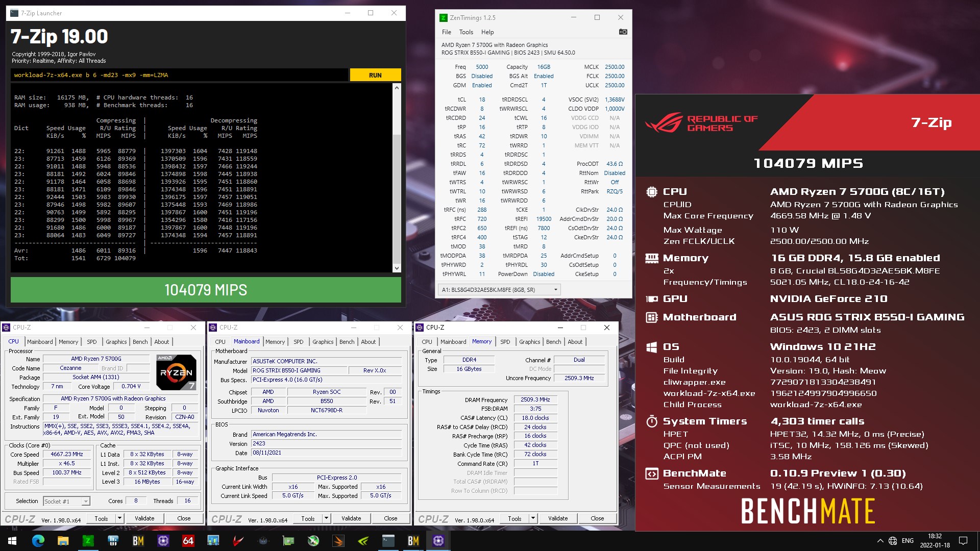The image size is (980, 551).
Task: Click the 7-Zip command line input field
Action: click(179, 75)
